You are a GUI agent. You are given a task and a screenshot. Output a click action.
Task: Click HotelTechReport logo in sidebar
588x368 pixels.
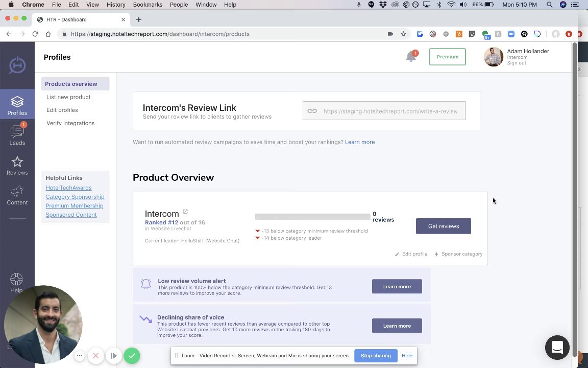tap(17, 65)
